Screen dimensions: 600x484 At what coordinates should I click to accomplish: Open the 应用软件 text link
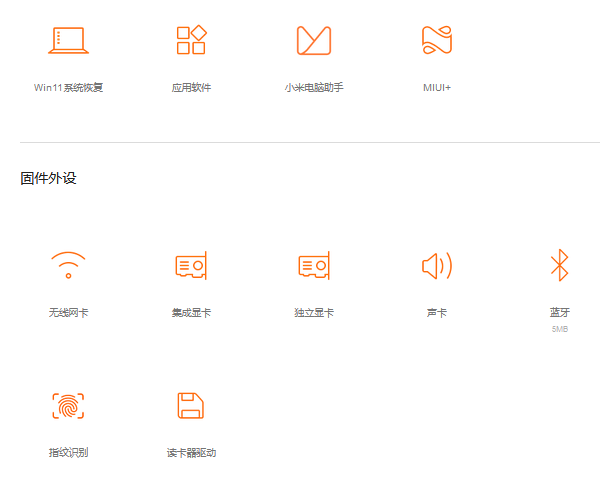(191, 88)
